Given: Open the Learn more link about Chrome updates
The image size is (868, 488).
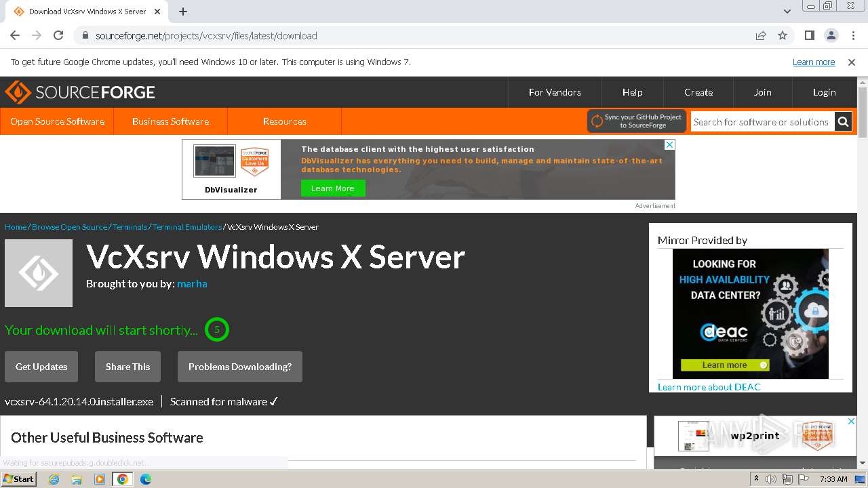Looking at the screenshot, I should (814, 62).
